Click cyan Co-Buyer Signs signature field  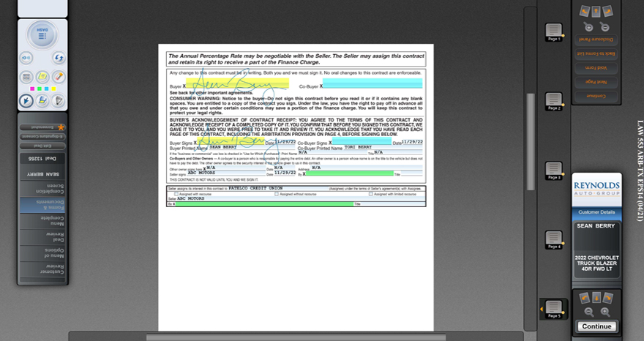[x=362, y=141]
